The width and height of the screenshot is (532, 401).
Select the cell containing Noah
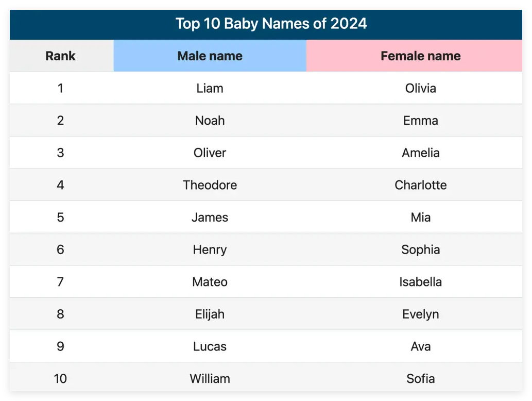coord(210,120)
